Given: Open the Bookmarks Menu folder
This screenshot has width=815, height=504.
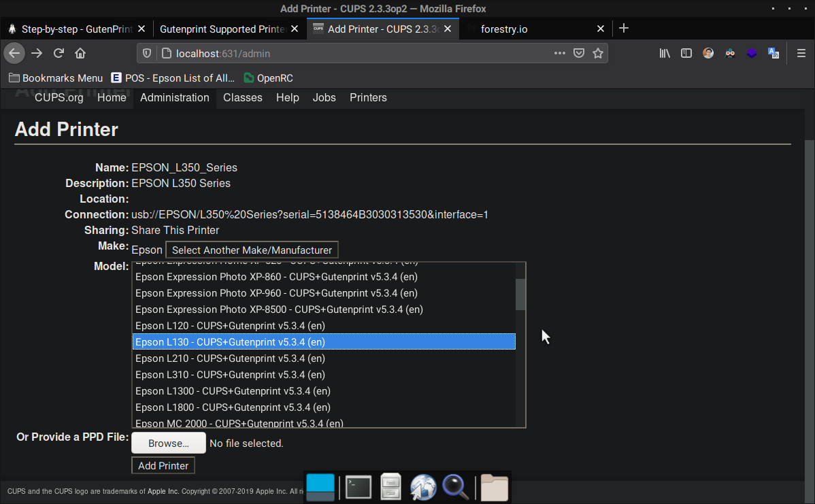Looking at the screenshot, I should (56, 78).
